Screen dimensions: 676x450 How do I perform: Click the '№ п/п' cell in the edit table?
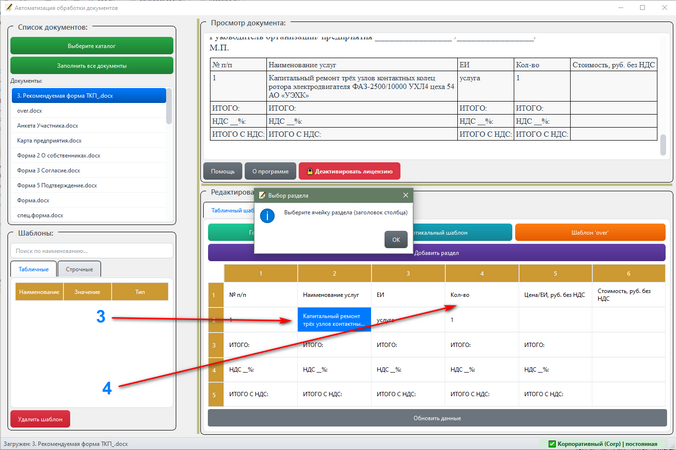(261, 295)
